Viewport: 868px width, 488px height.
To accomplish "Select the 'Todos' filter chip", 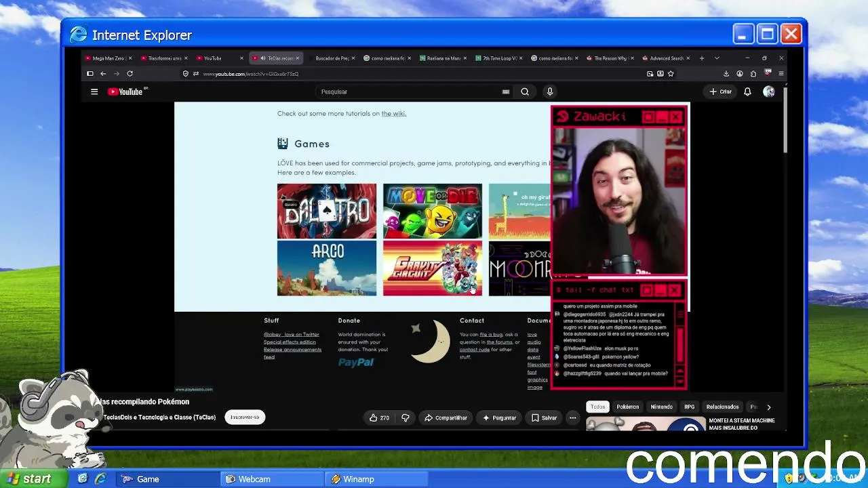I will point(597,407).
